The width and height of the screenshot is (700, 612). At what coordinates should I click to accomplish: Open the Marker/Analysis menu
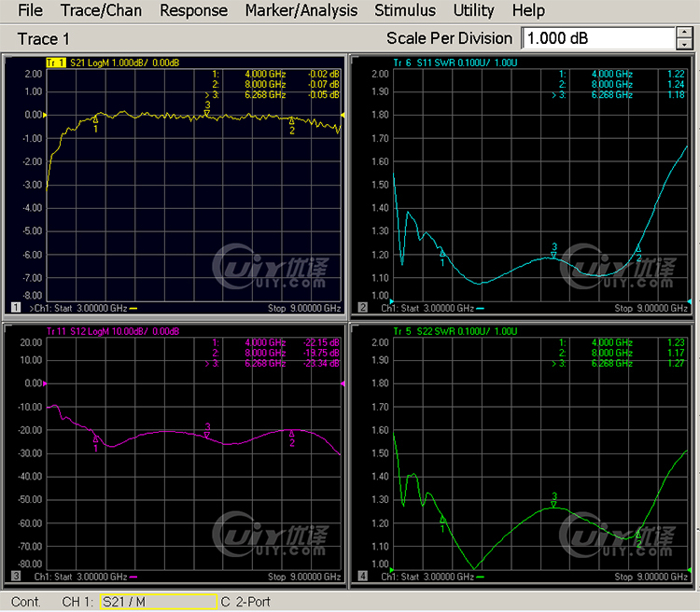[x=301, y=10]
